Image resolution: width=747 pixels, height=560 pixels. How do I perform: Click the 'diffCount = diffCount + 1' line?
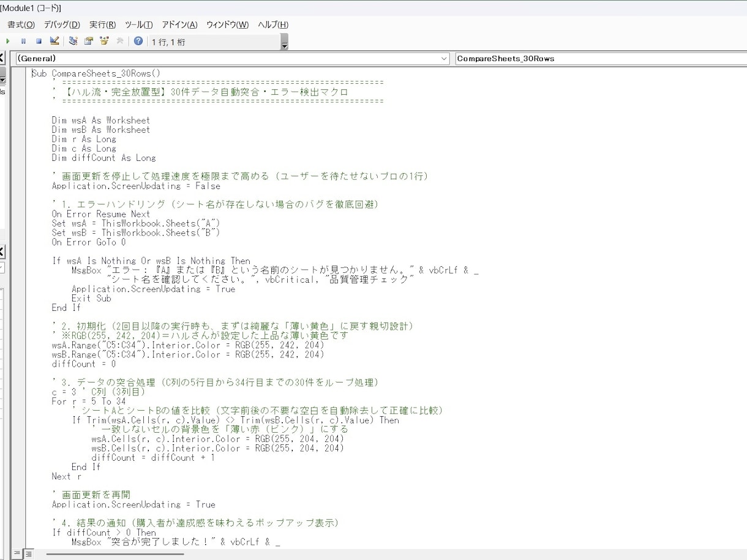pyautogui.click(x=153, y=458)
